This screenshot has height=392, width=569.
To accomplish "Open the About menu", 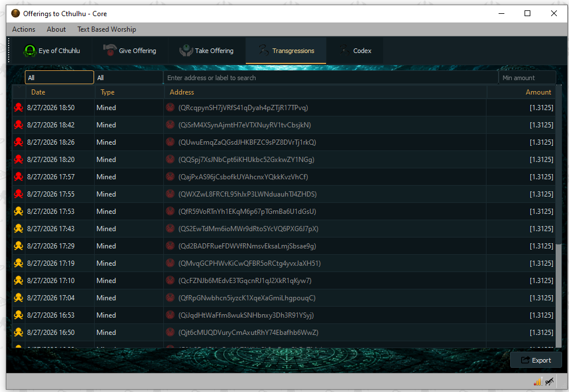I will coord(56,29).
